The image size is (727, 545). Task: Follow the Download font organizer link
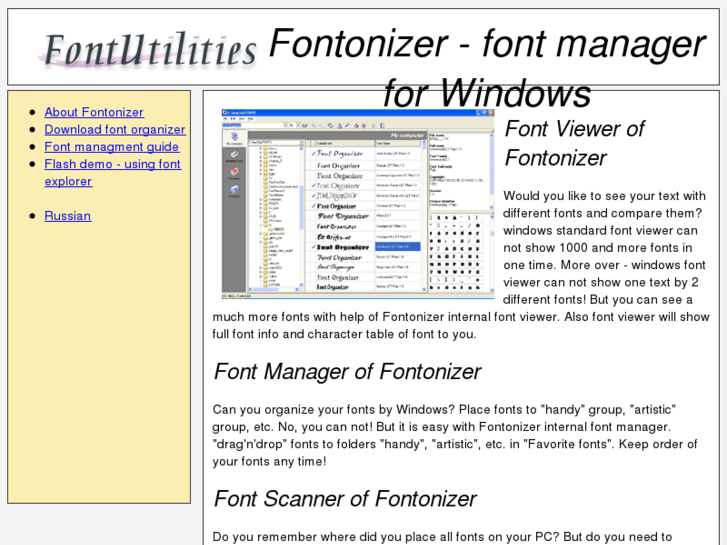coord(115,129)
